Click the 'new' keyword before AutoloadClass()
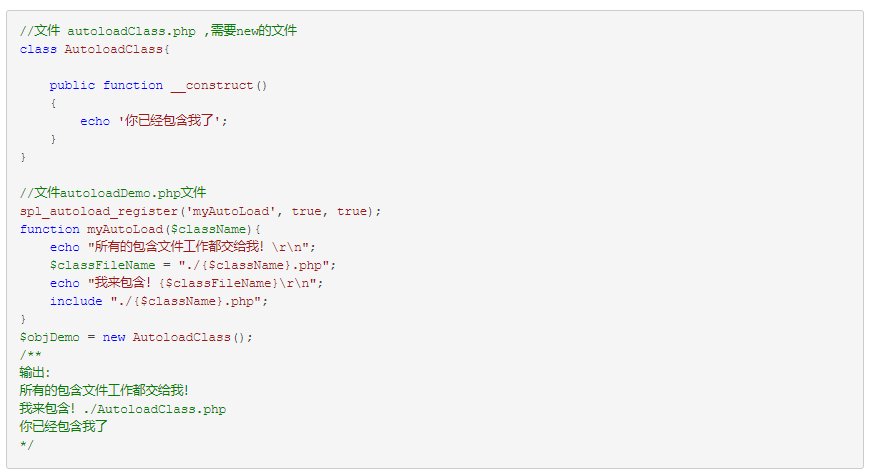Viewport: 874px width, 473px height. pyautogui.click(x=114, y=338)
